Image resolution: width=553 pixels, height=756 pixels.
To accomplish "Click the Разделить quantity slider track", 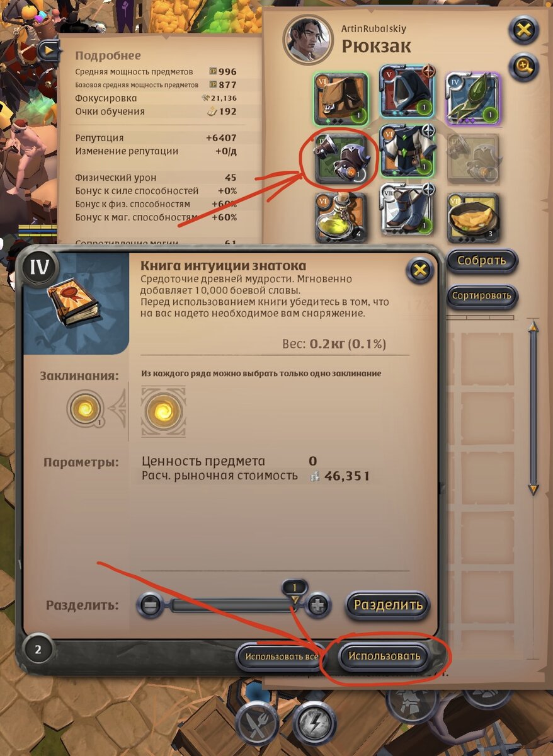I will (234, 605).
